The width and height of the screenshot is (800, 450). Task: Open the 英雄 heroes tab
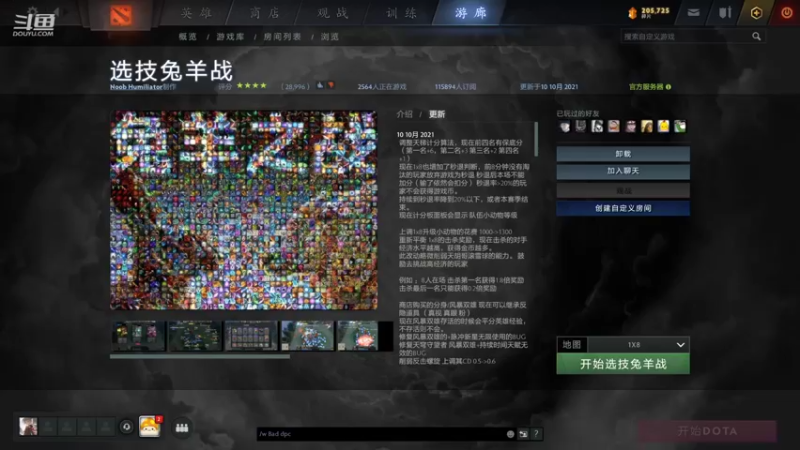pyautogui.click(x=196, y=13)
